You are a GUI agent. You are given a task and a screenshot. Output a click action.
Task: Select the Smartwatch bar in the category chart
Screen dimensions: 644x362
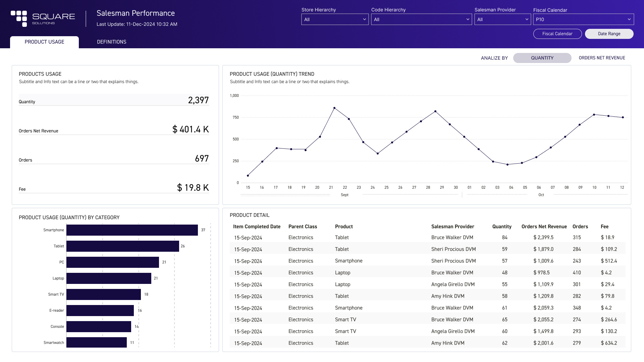pos(96,343)
